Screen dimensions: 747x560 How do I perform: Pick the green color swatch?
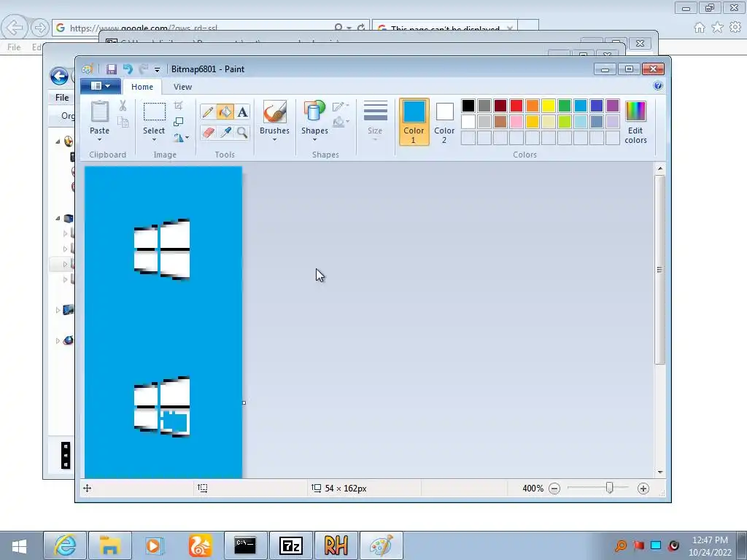[565, 106]
